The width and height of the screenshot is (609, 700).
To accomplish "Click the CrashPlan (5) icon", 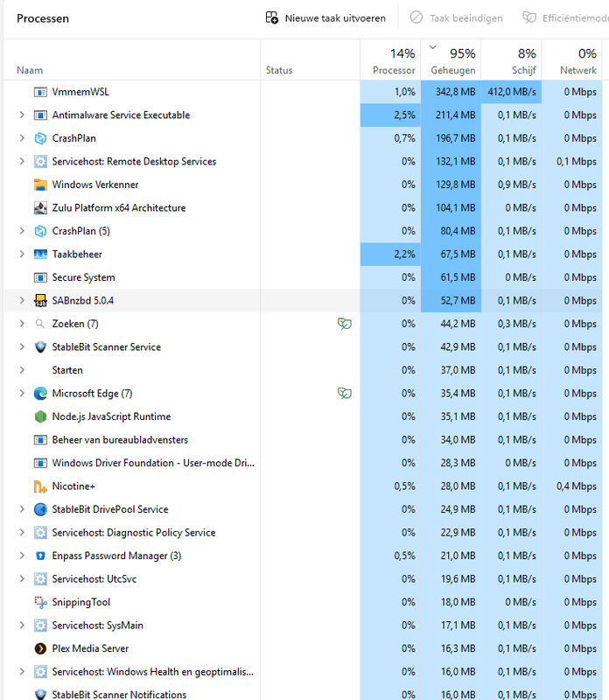I will [x=40, y=231].
